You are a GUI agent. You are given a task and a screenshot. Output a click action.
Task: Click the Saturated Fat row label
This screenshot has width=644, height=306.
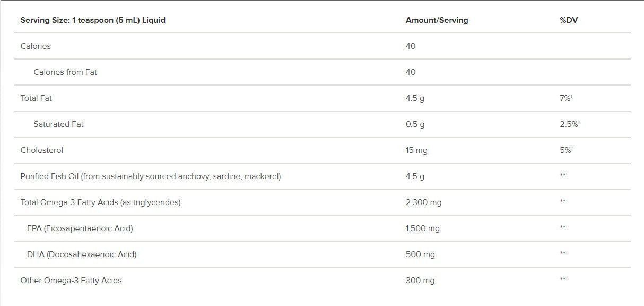point(58,124)
